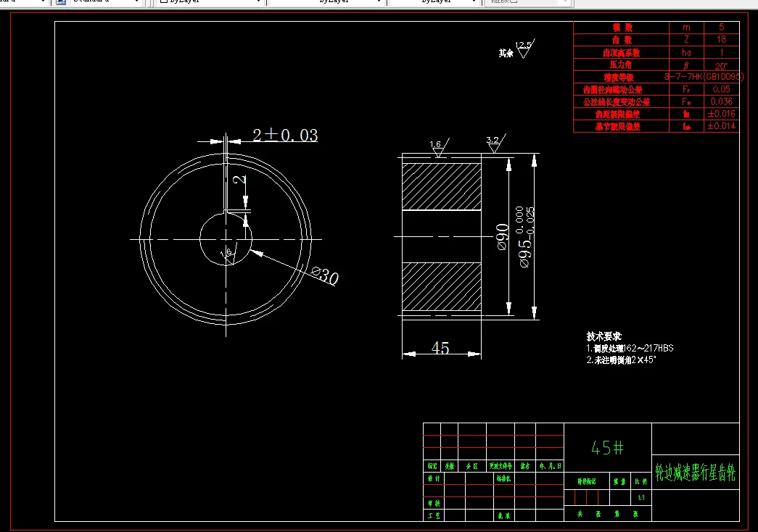Click the 1.6 surface roughness symbol on section view
Viewport: 758px width, 532px height.
[x=439, y=147]
